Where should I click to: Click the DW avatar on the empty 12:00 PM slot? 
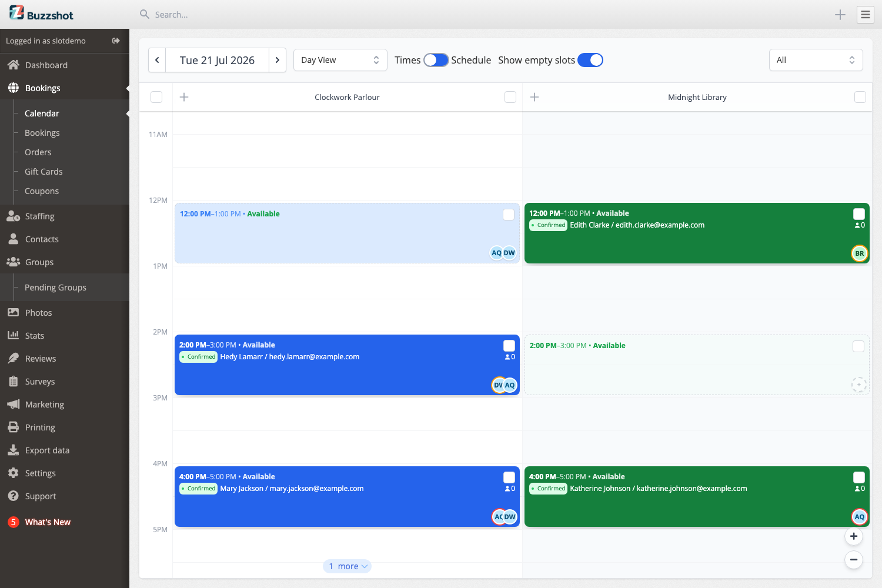coord(509,253)
